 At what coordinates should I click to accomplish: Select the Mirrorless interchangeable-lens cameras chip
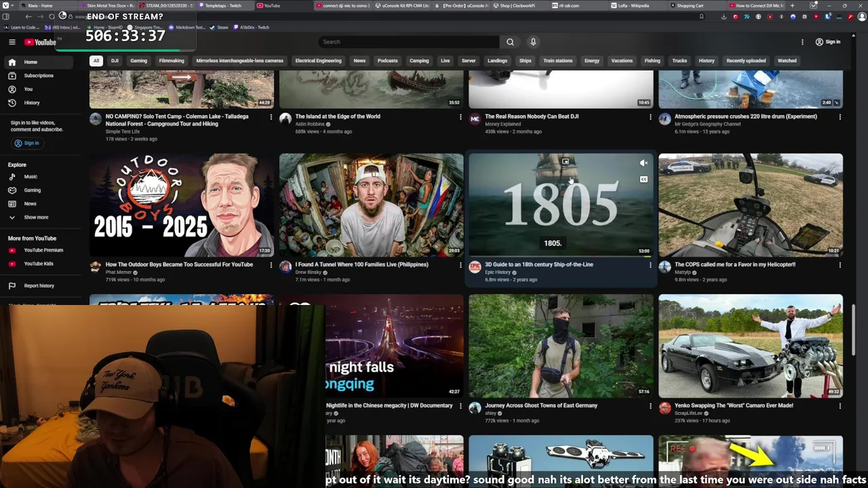239,61
